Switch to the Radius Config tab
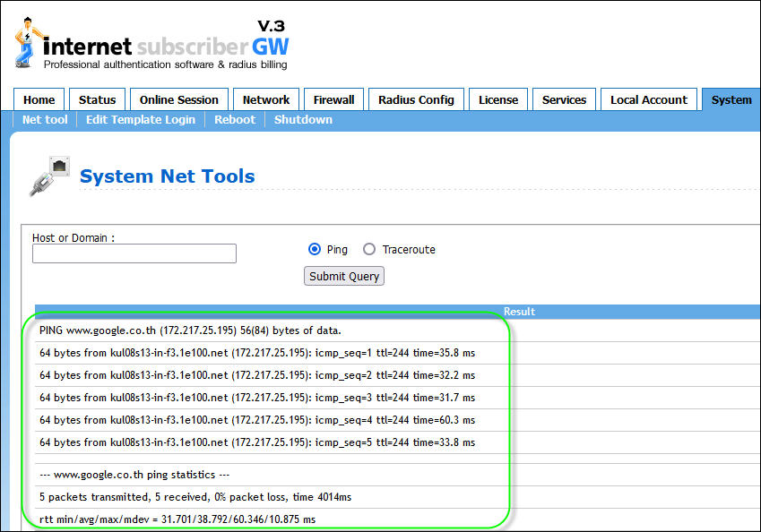761x532 pixels. click(x=416, y=100)
